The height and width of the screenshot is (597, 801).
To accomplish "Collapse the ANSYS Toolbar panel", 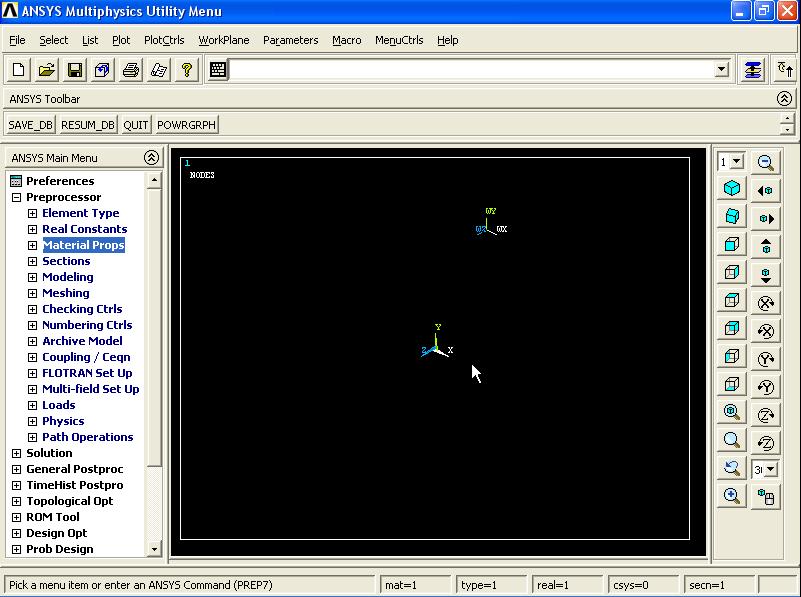I will click(784, 99).
